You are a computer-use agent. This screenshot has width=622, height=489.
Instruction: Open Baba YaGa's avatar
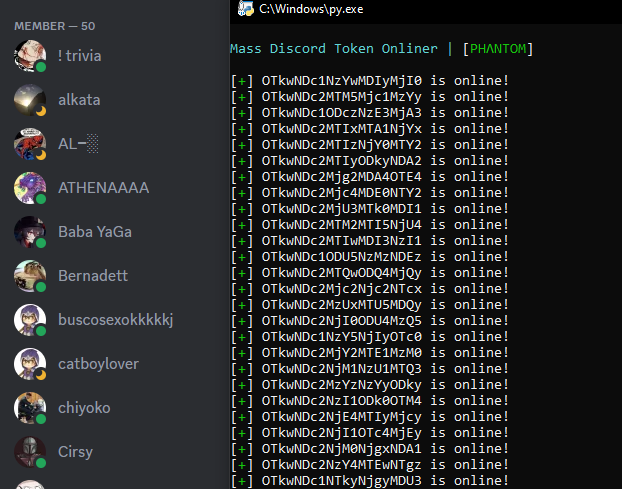point(30,232)
